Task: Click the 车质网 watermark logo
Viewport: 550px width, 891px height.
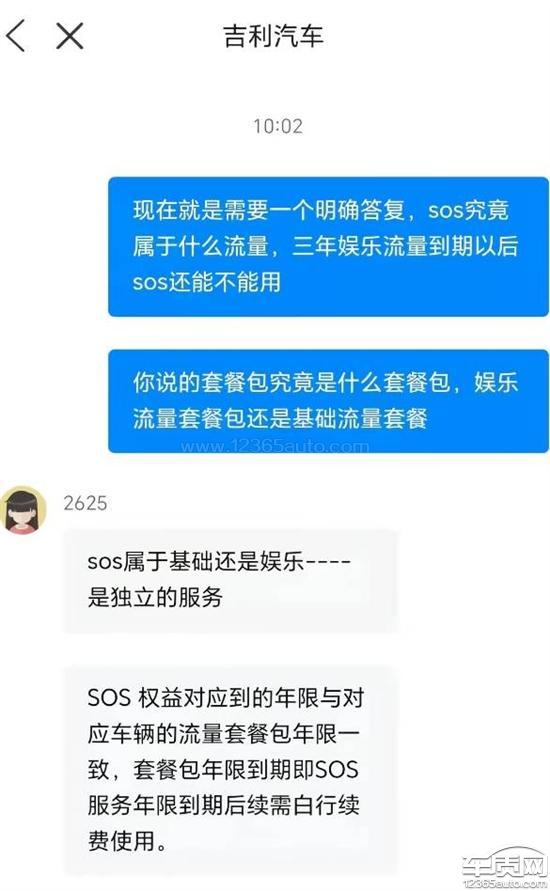Action: pos(503,864)
